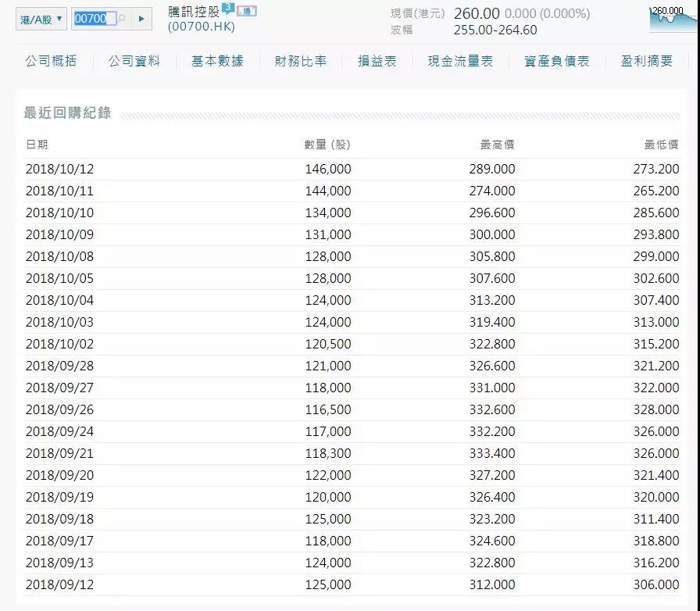Click the search magnifier icon

tap(122, 19)
